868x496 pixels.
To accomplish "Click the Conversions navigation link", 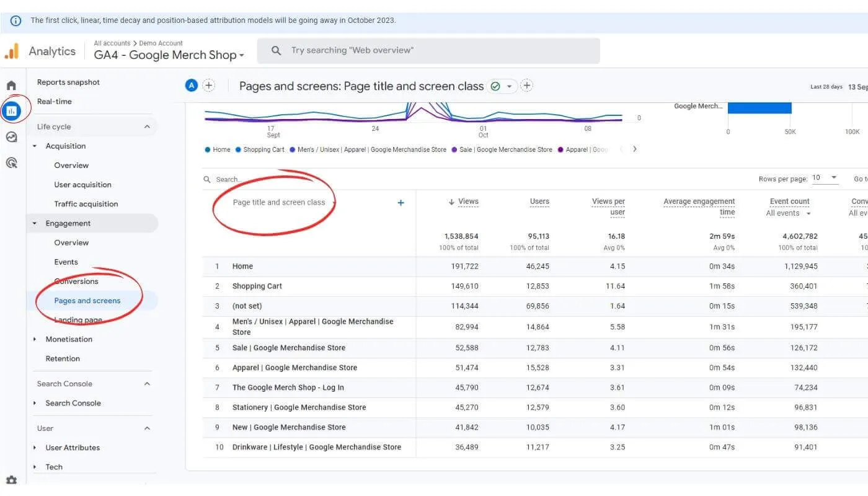I will click(76, 281).
